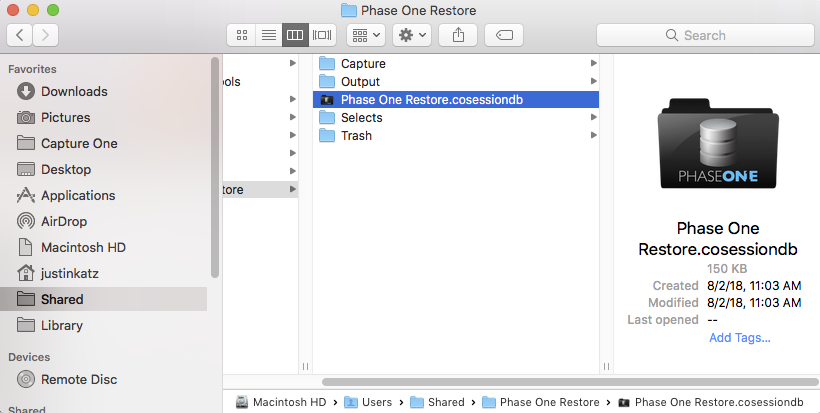Click the Last opened label
The image size is (820, 413).
663,320
